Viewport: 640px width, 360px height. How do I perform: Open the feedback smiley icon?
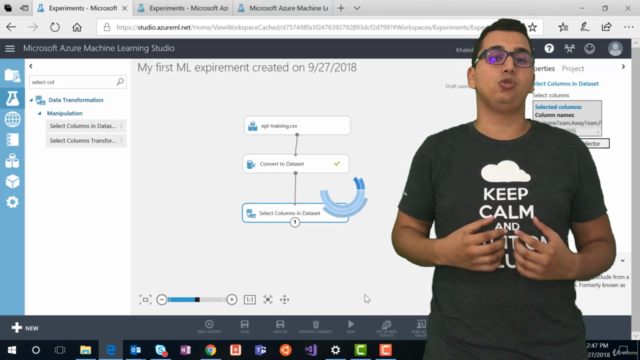pyautogui.click(x=589, y=49)
